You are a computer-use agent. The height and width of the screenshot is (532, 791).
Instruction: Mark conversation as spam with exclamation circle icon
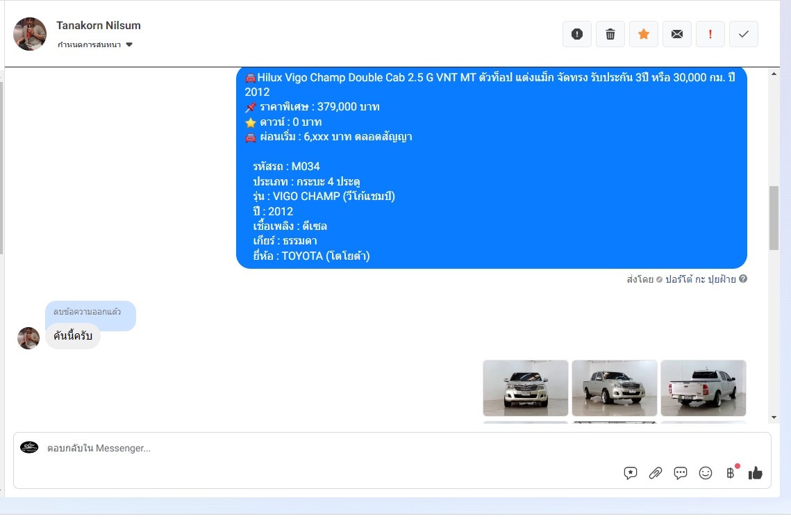[x=576, y=34]
